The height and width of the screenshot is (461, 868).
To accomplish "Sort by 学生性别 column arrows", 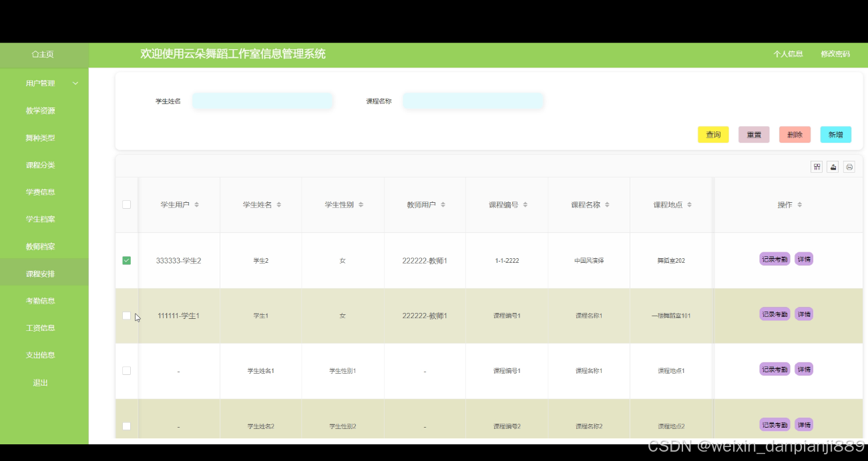I will tap(361, 205).
